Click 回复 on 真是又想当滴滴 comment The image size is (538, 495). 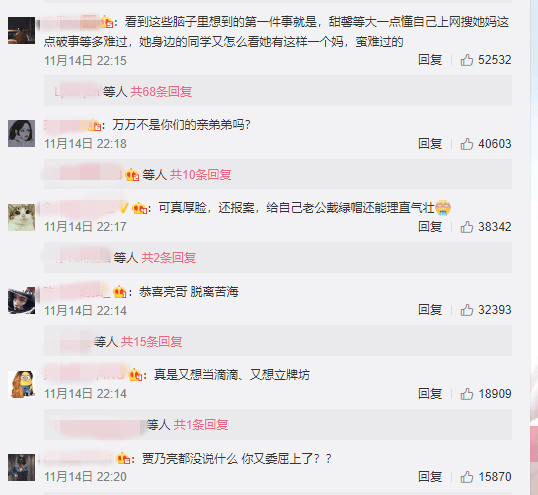coord(430,394)
